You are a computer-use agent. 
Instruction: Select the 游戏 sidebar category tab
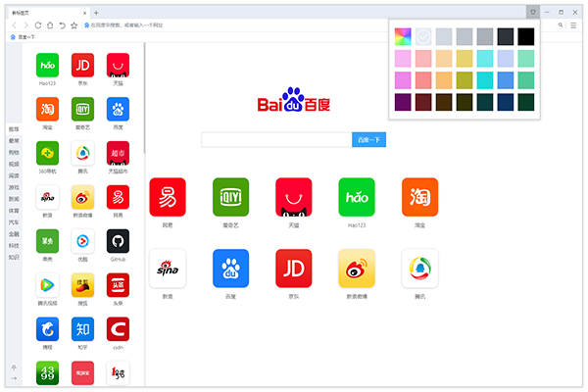tap(14, 187)
